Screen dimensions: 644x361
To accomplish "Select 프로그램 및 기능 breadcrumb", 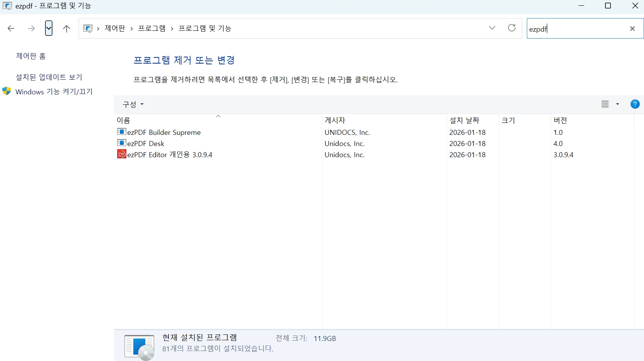I will [x=205, y=28].
